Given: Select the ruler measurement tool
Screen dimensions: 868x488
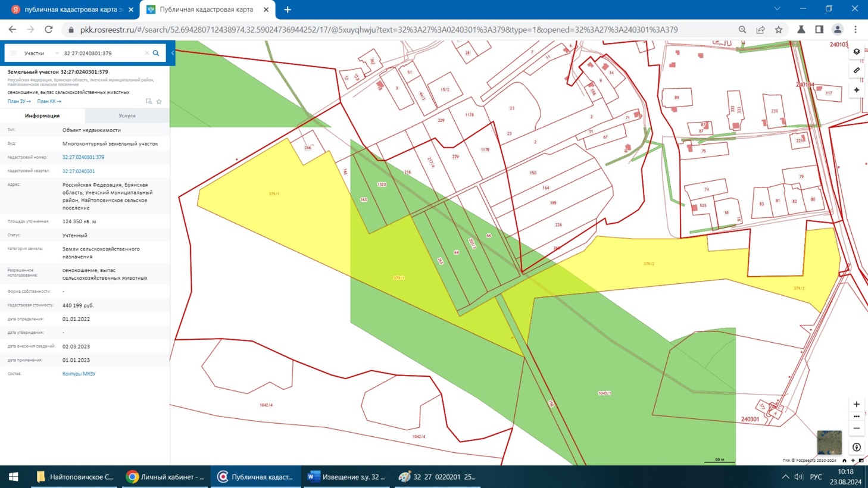Looking at the screenshot, I should 856,71.
